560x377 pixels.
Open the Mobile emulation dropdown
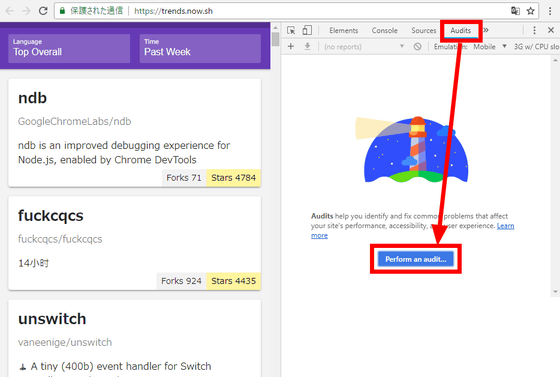tap(490, 46)
